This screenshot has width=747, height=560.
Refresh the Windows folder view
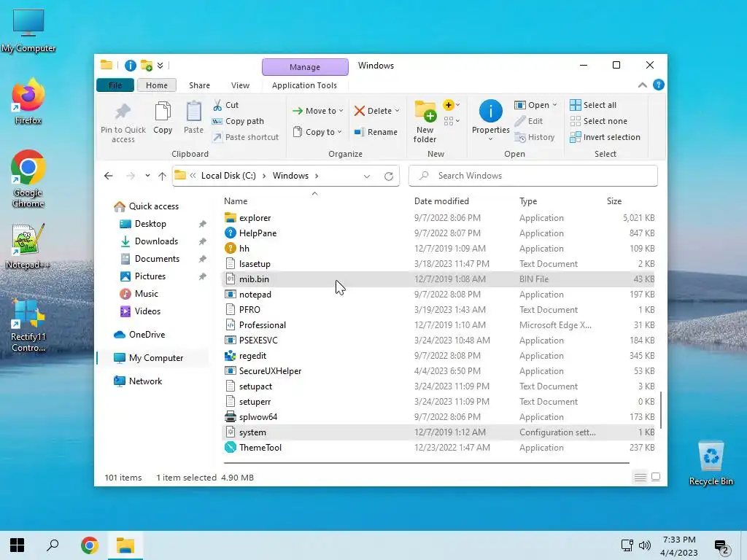coord(389,176)
